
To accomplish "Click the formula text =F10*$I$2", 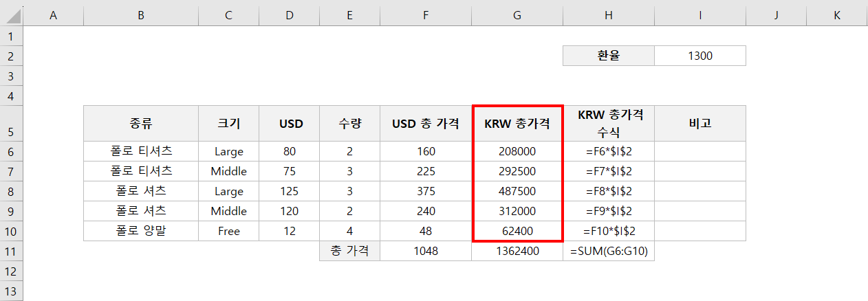I will 608,232.
